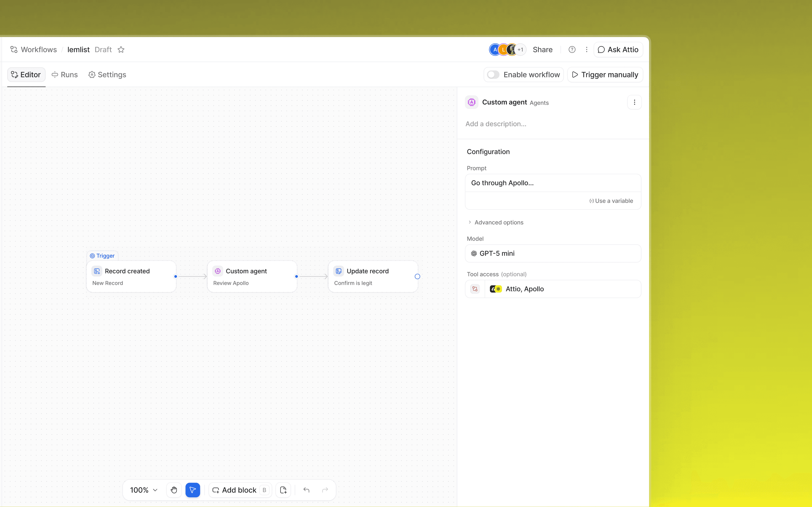Screen dimensions: 812x507
Task: Redo the last canvas action
Action: (x=325, y=490)
